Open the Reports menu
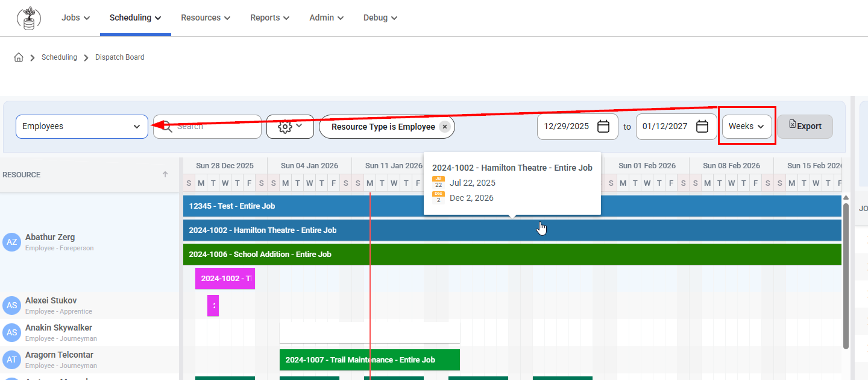 (270, 18)
